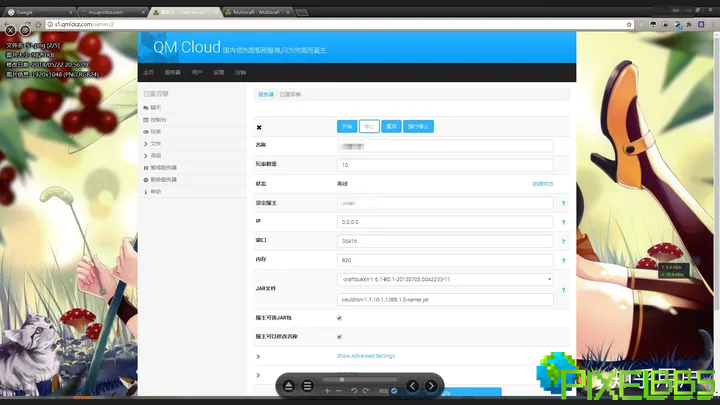Image resolution: width=720 pixels, height=405 pixels.
Task: Click the pause icon for suspend server
Action: [146, 168]
